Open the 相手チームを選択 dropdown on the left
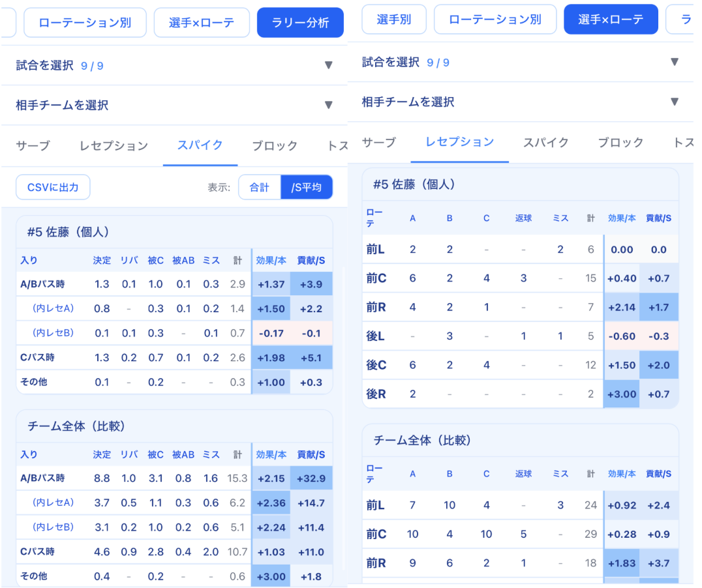 click(x=173, y=103)
